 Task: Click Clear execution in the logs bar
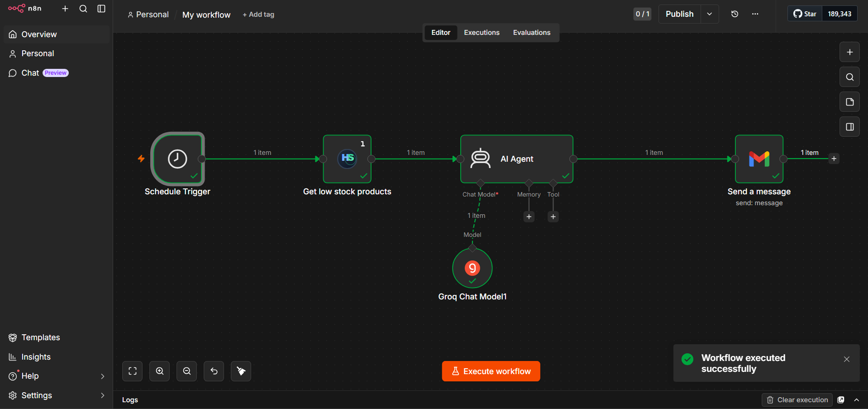click(x=797, y=400)
